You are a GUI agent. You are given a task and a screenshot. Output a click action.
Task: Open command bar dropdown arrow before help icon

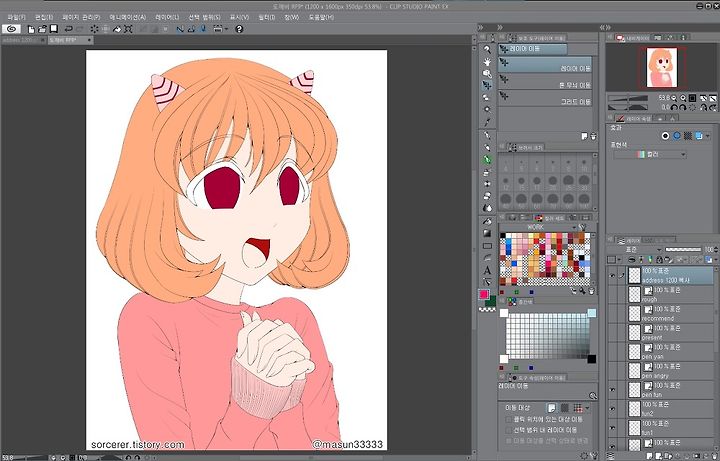click(226, 29)
